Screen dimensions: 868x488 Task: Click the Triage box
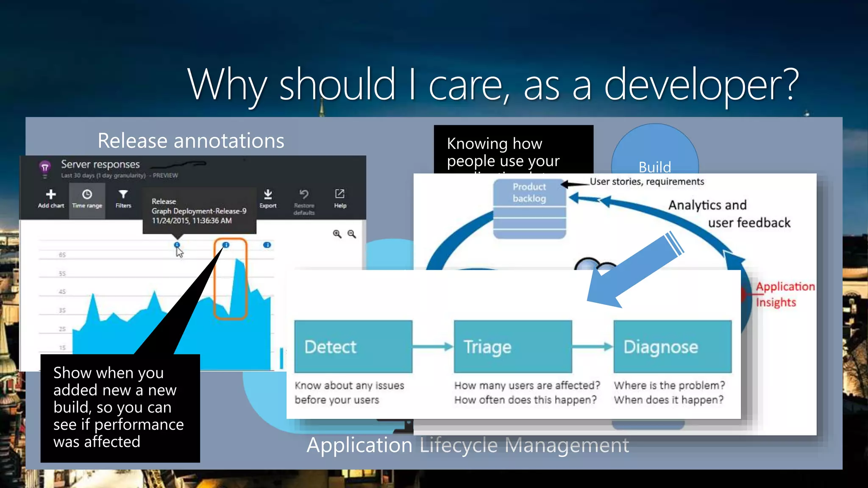513,347
